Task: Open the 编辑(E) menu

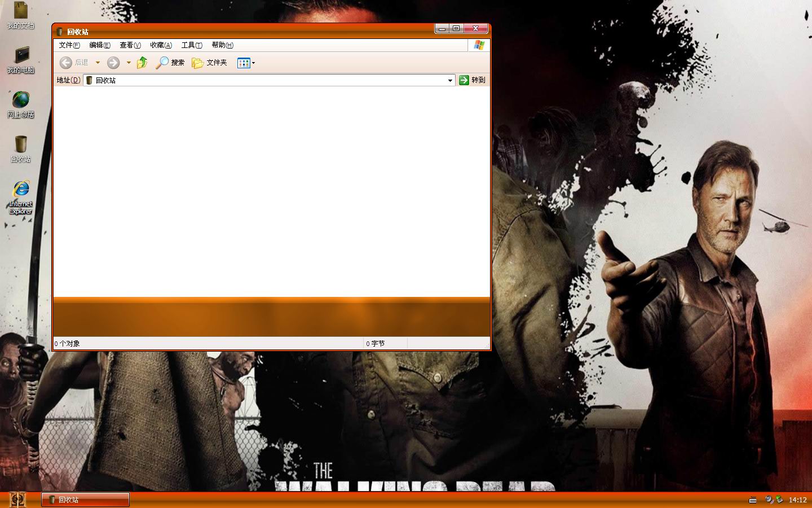Action: click(100, 45)
